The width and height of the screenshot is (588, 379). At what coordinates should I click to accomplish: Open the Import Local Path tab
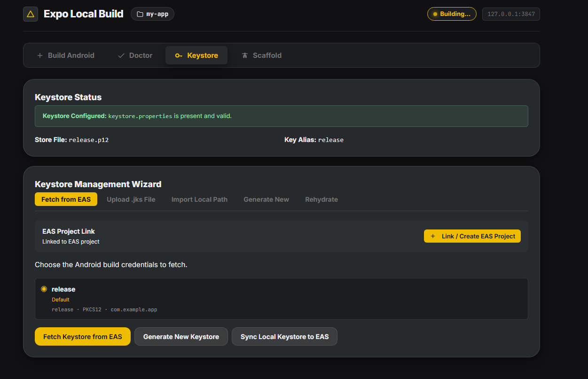pyautogui.click(x=199, y=199)
